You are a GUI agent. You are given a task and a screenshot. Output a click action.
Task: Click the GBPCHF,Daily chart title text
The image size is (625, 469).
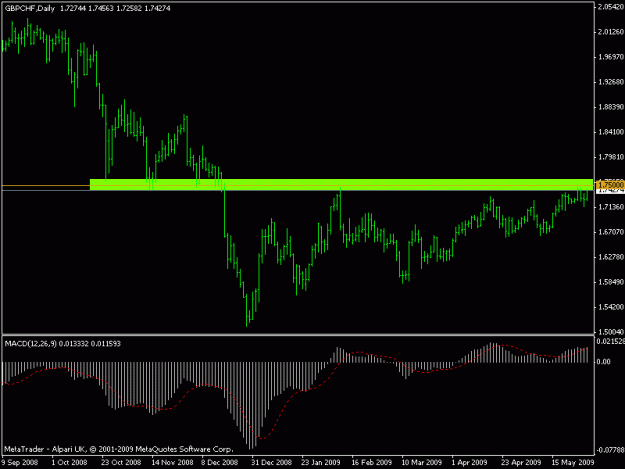coord(30,8)
